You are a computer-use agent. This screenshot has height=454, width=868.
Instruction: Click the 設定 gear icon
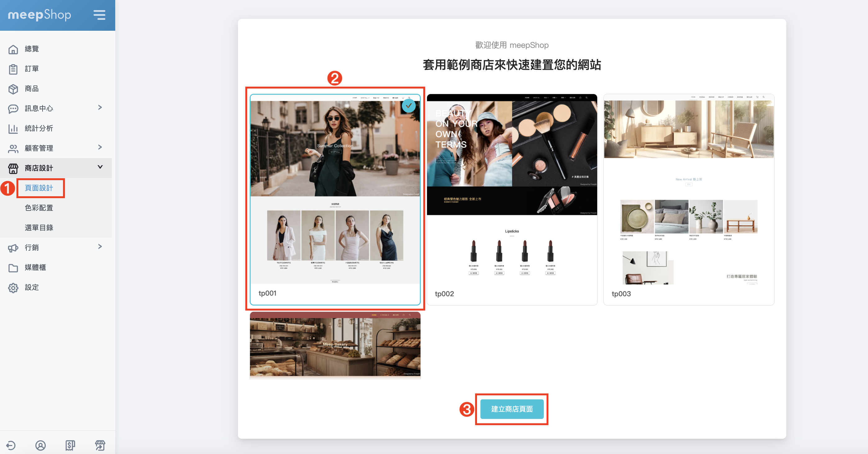click(13, 288)
